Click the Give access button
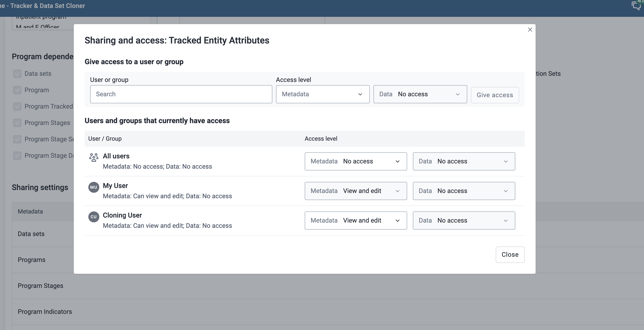 (x=495, y=95)
